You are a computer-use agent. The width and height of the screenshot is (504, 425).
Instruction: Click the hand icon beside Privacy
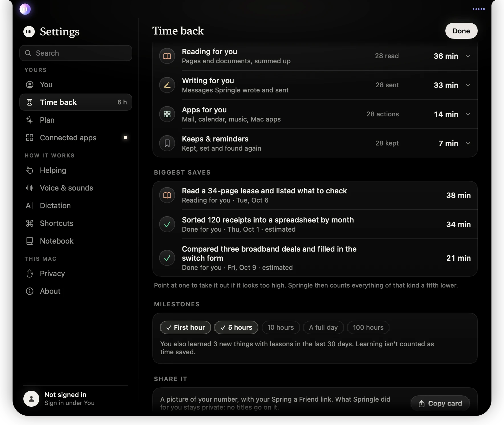click(x=30, y=274)
